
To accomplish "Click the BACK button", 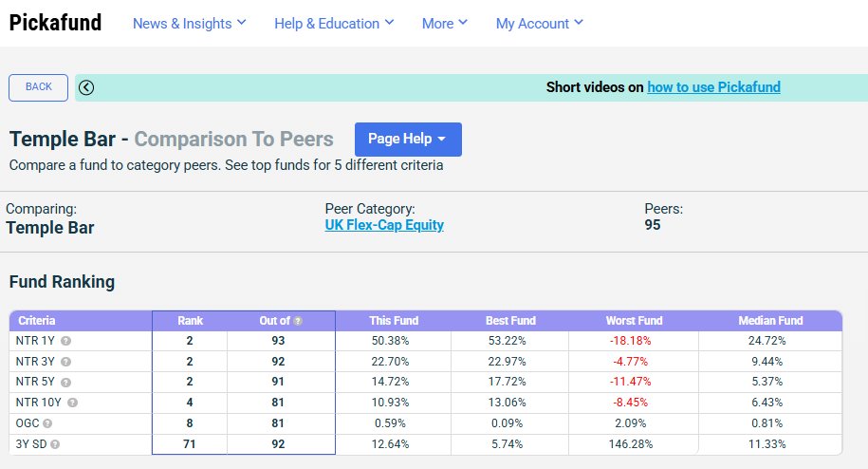I will point(38,87).
